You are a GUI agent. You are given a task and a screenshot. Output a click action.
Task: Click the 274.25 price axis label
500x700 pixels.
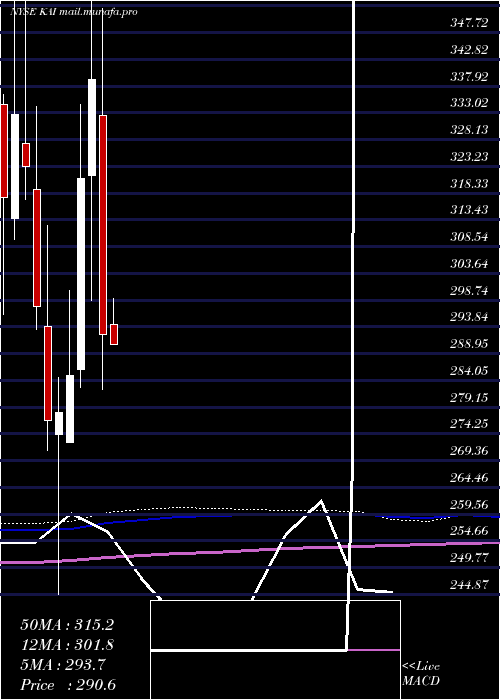click(x=469, y=424)
